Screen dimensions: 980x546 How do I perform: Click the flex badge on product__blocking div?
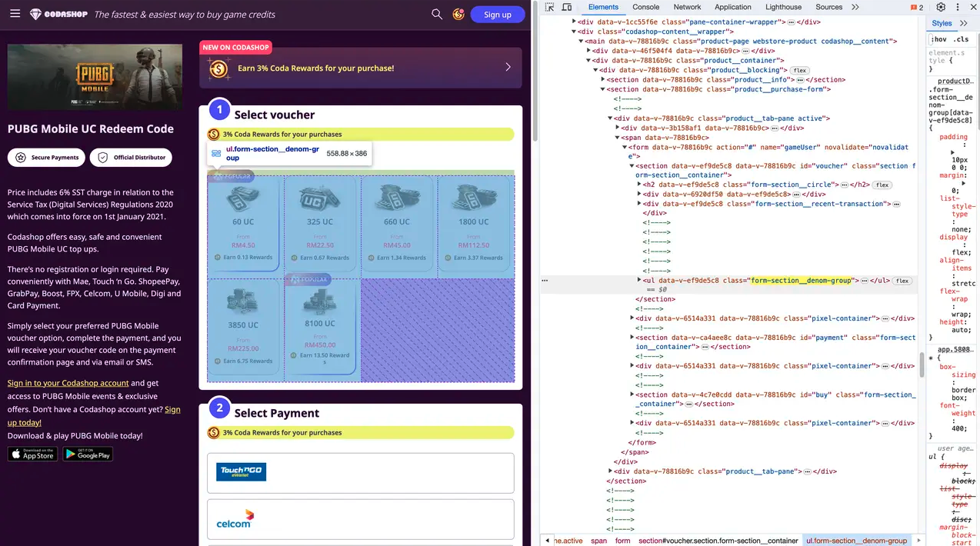800,70
